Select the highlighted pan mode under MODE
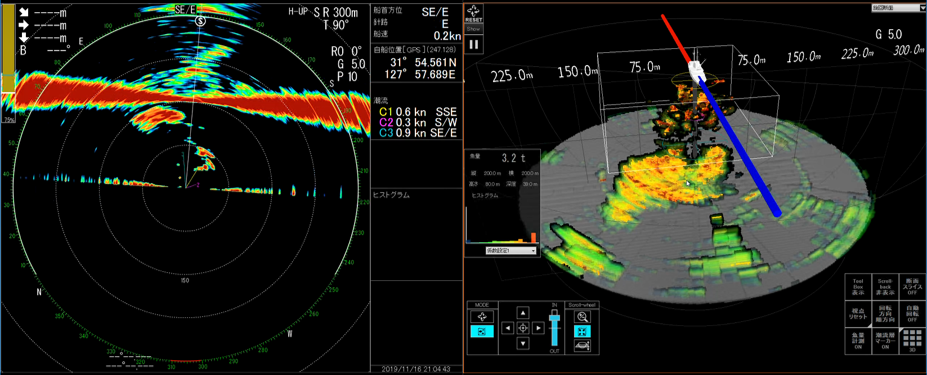927x375 pixels. (481, 332)
